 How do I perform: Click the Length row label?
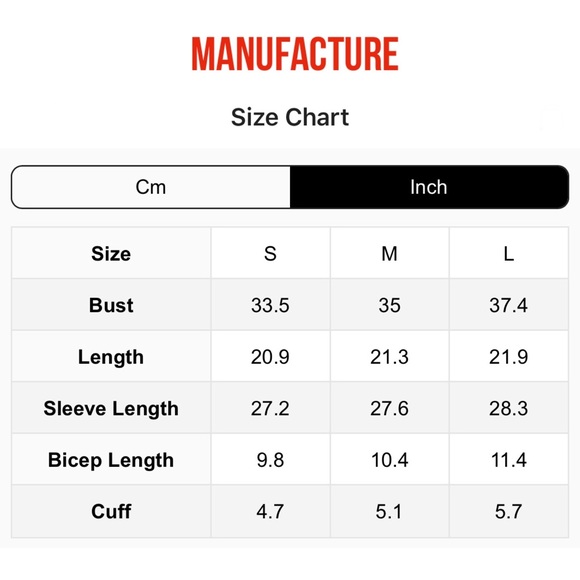[111, 357]
